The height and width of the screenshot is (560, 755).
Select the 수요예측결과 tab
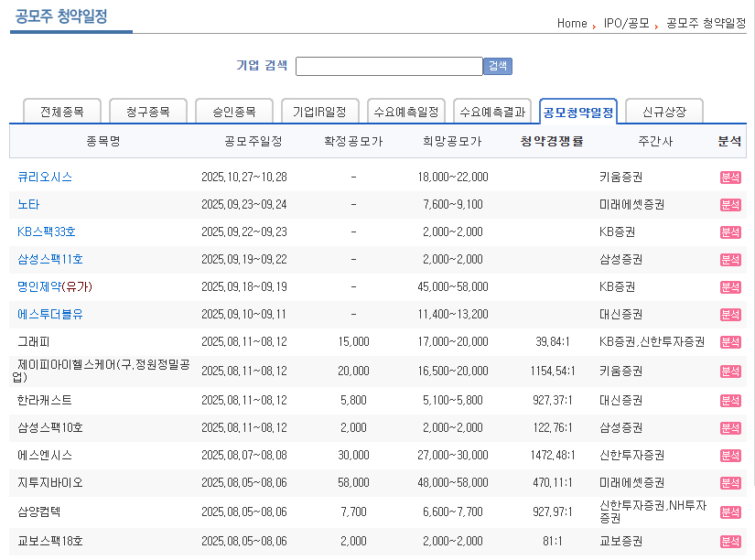point(492,112)
